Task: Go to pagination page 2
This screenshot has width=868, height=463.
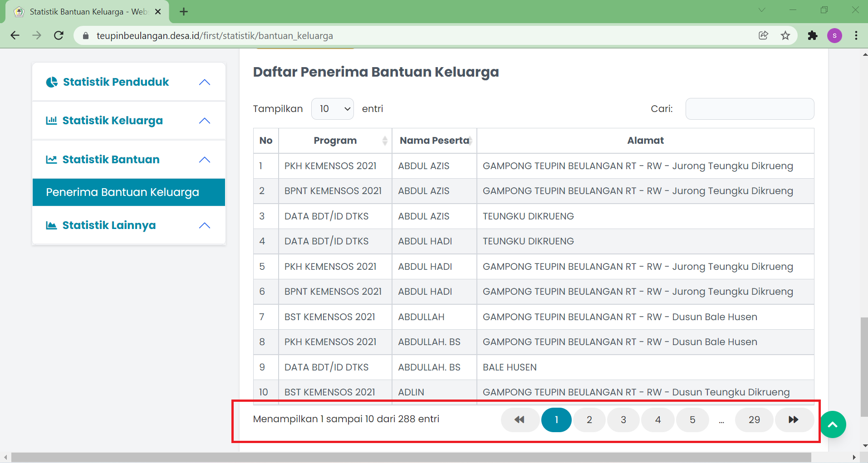Action: click(589, 420)
